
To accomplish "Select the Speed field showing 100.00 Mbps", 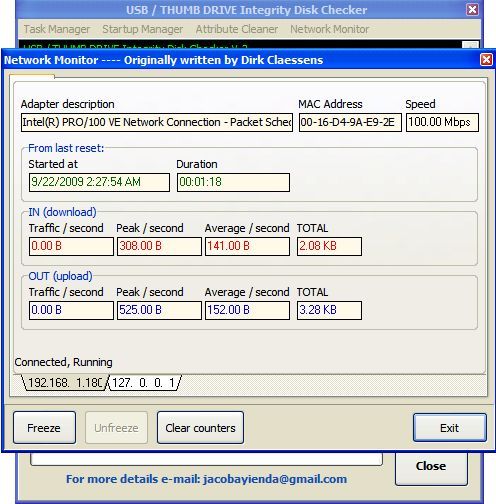I will (442, 122).
